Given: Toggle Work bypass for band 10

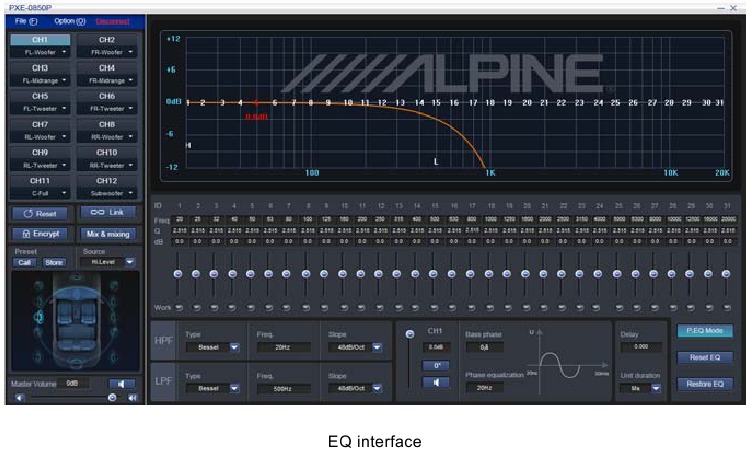Looking at the screenshot, I should [343, 307].
